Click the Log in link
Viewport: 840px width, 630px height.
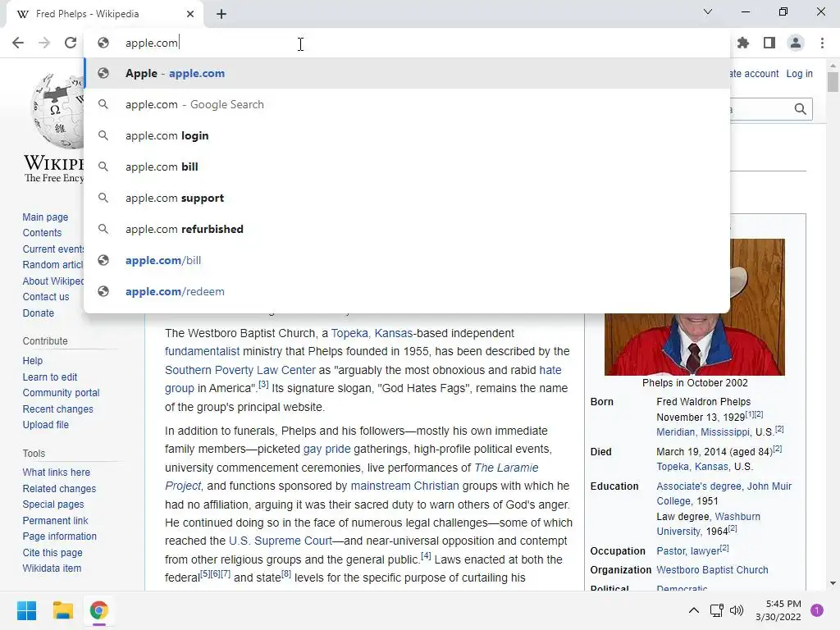pos(799,73)
